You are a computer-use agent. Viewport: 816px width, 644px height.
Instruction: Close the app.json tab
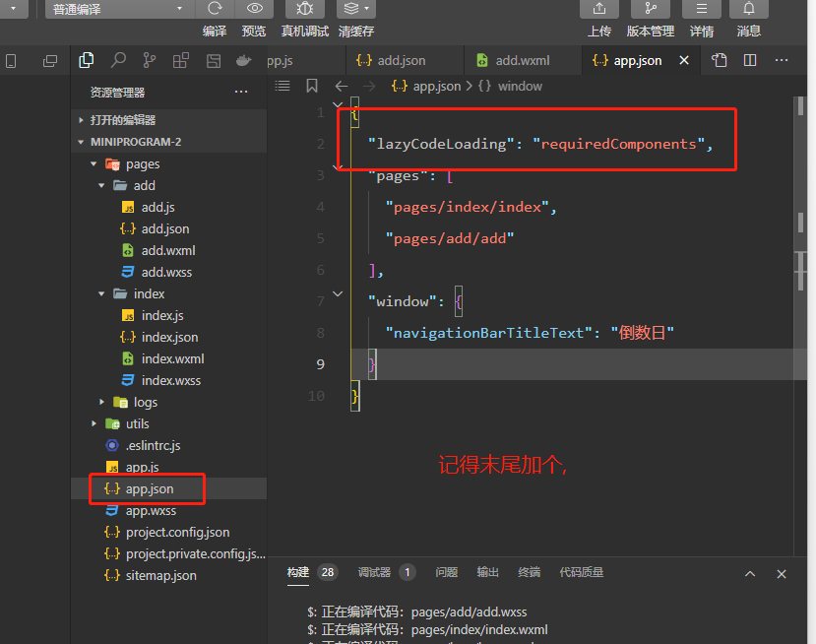(684, 60)
